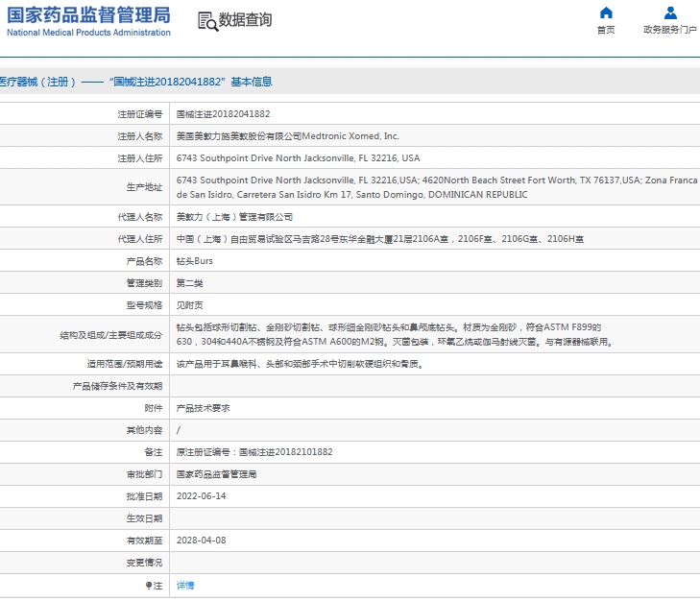Click the 其他内容 row label
This screenshot has width=700, height=601.
tap(145, 430)
